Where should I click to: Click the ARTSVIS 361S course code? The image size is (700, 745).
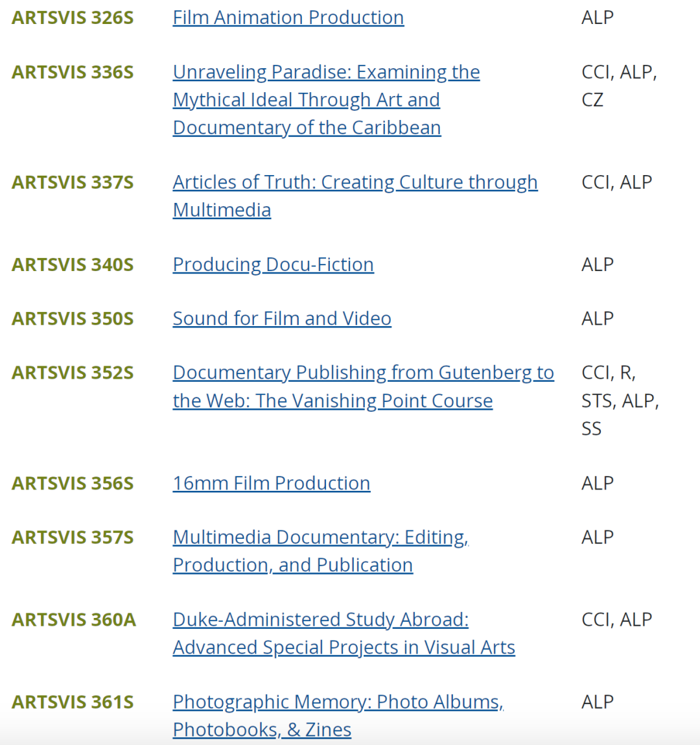(73, 702)
